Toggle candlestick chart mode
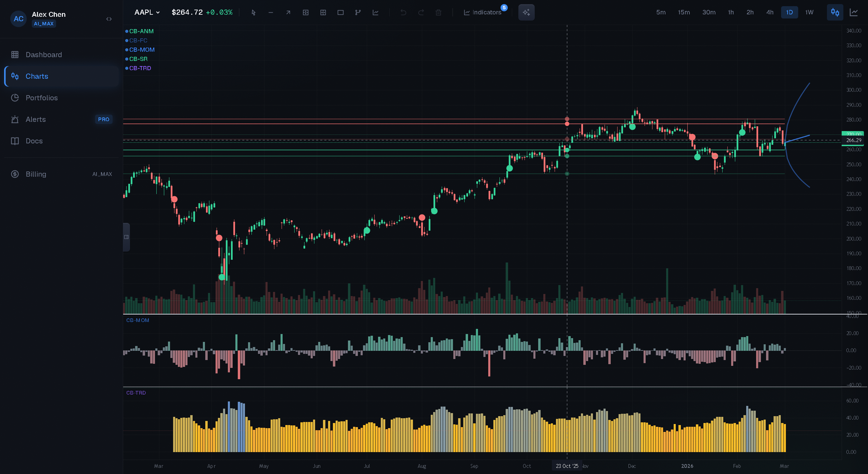This screenshot has height=474, width=868. tap(835, 12)
